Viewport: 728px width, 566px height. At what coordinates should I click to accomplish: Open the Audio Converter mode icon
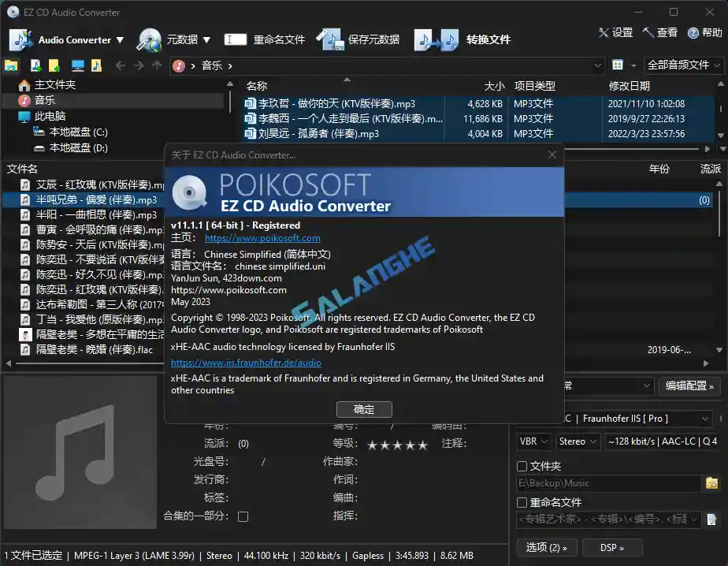(x=20, y=39)
